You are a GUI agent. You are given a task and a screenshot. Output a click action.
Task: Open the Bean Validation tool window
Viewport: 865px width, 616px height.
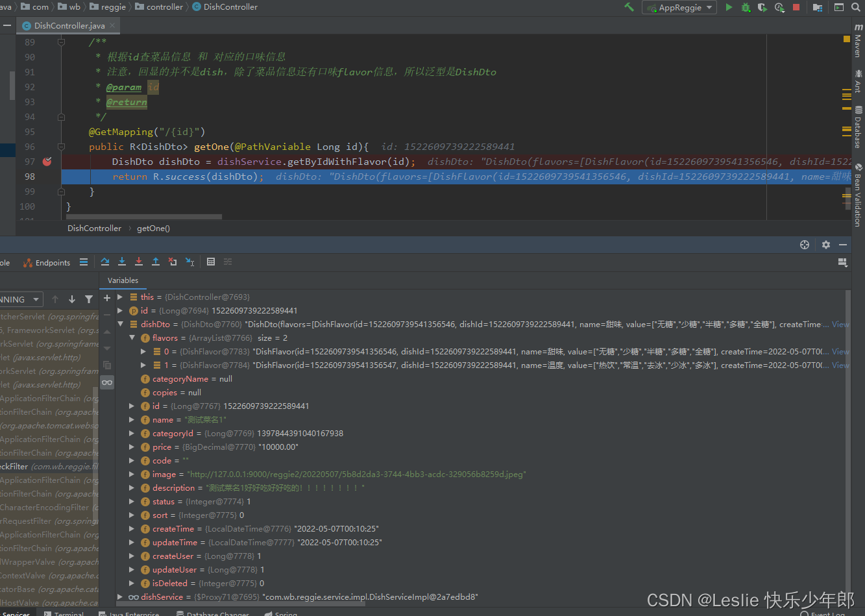[x=858, y=194]
